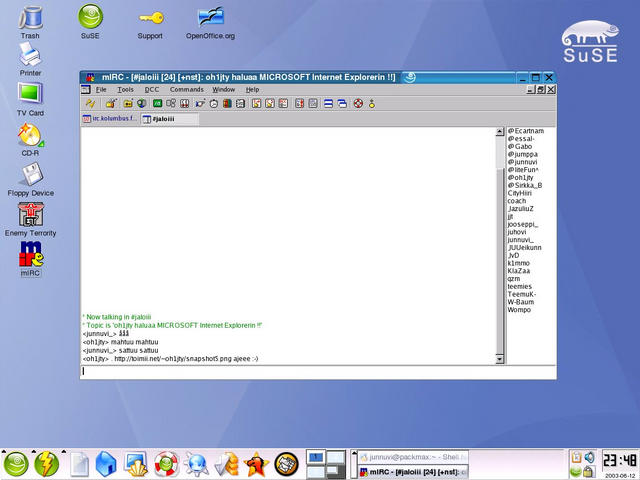Viewport: 640px width, 480px height.
Task: Select Wompo in the nick list
Action: 519,310
